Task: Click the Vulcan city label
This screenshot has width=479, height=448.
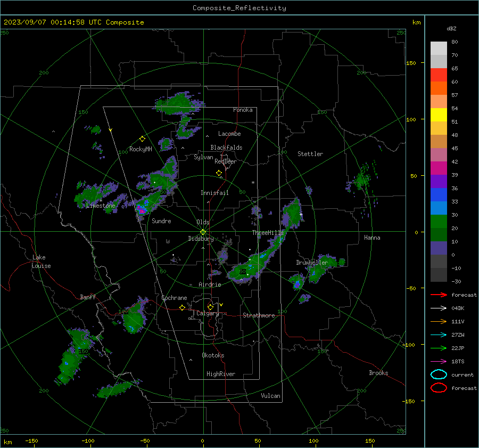Action: (270, 396)
